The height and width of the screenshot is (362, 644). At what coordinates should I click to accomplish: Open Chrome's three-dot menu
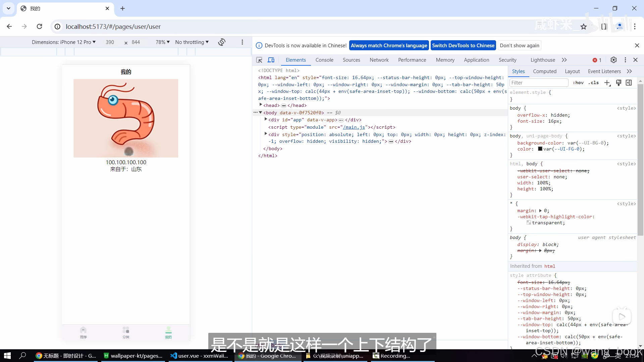coord(635,26)
